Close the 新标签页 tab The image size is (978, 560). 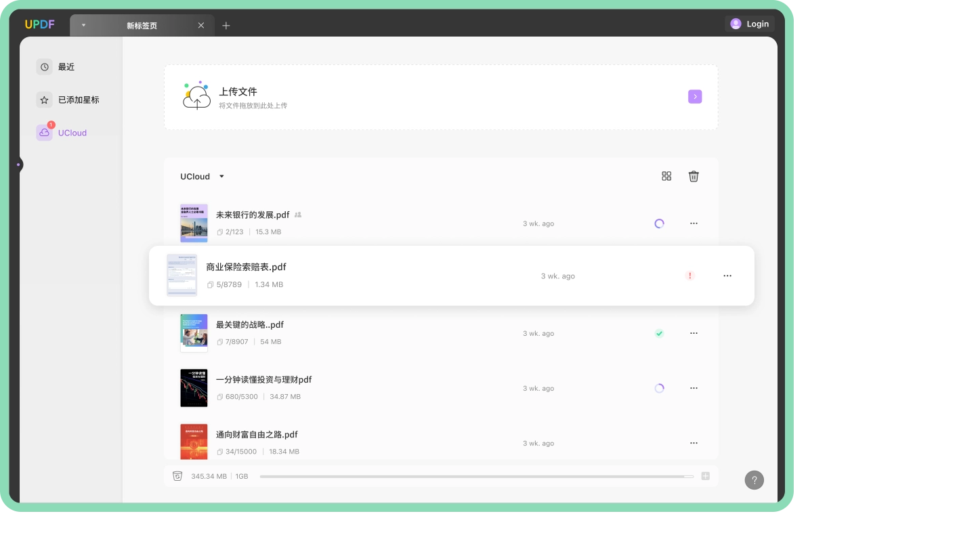tap(201, 25)
